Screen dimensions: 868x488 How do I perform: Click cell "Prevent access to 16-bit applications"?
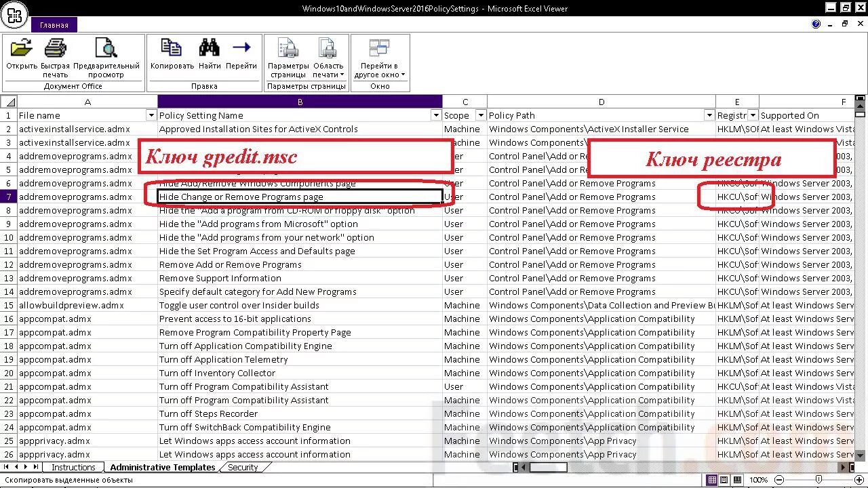300,319
